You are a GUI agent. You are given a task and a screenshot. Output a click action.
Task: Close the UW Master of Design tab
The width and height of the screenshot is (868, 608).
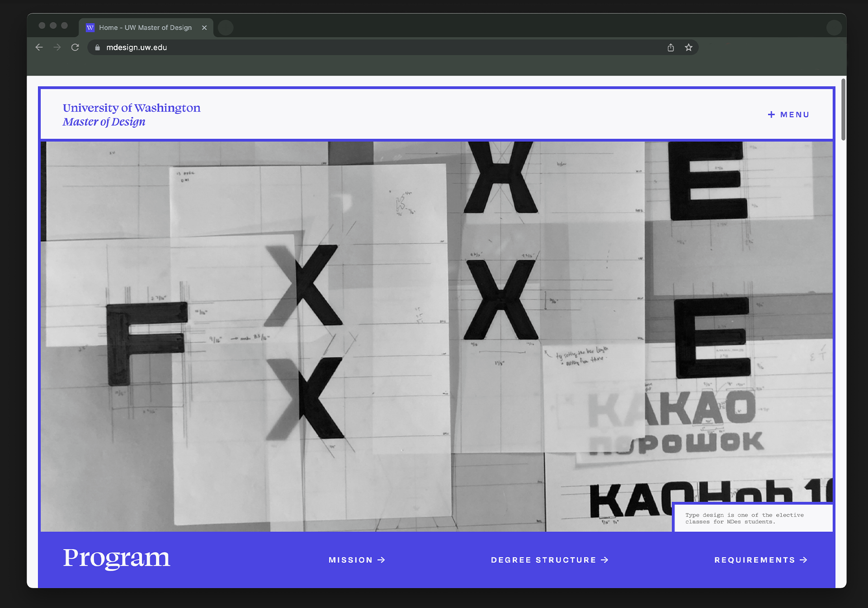point(204,28)
